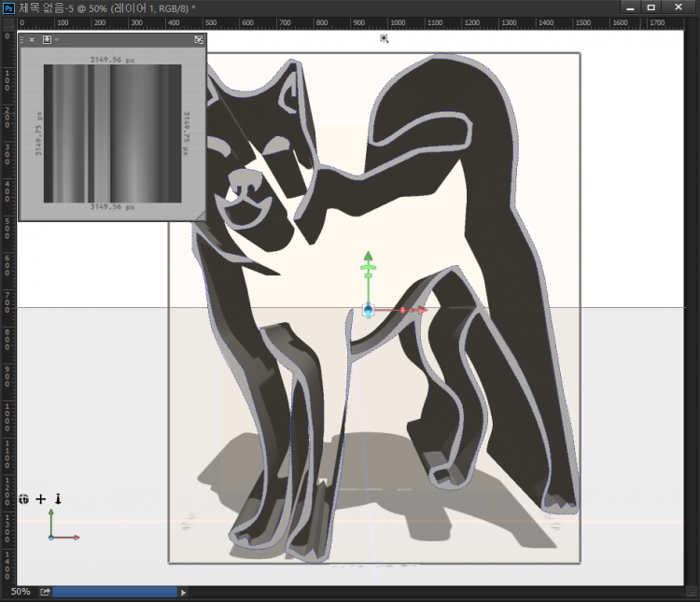Click the Photoshop Ps logo icon
The height and width of the screenshot is (602, 700).
[8, 7]
